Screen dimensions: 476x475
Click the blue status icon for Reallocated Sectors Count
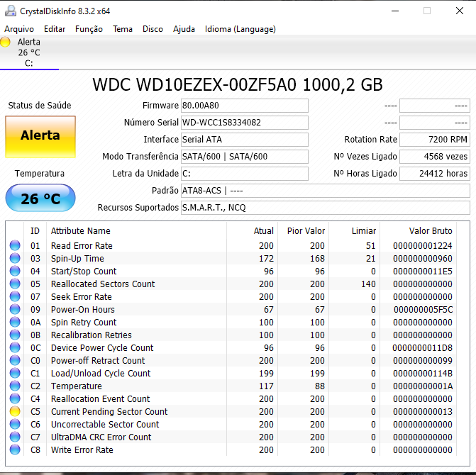coord(15,284)
